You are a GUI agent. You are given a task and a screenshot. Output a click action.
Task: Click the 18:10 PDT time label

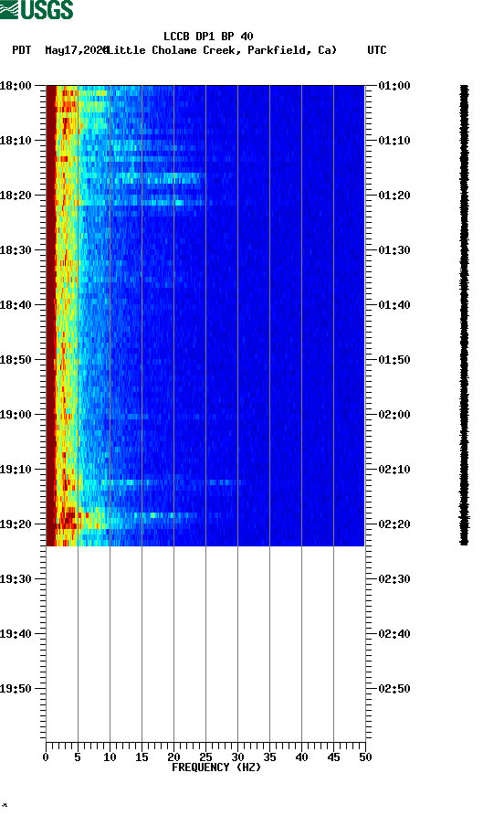[x=16, y=141]
